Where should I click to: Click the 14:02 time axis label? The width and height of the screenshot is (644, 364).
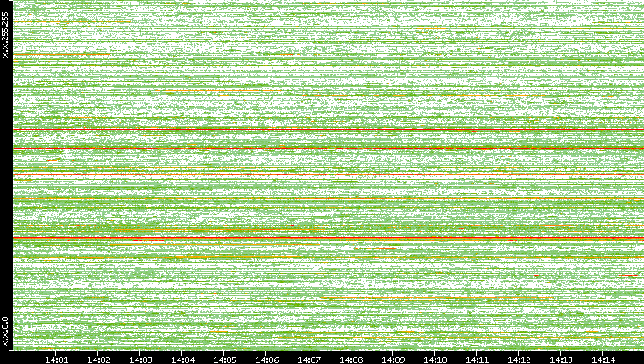coord(98,360)
